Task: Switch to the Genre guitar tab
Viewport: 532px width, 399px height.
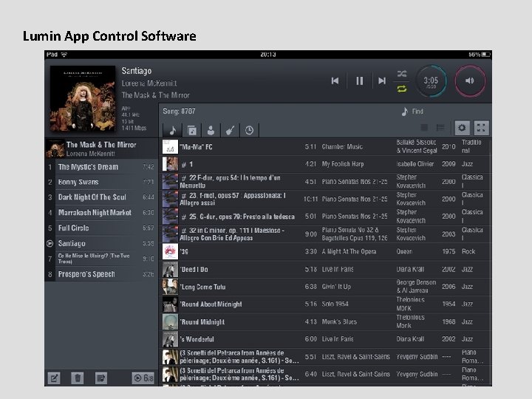Action: 230,130
